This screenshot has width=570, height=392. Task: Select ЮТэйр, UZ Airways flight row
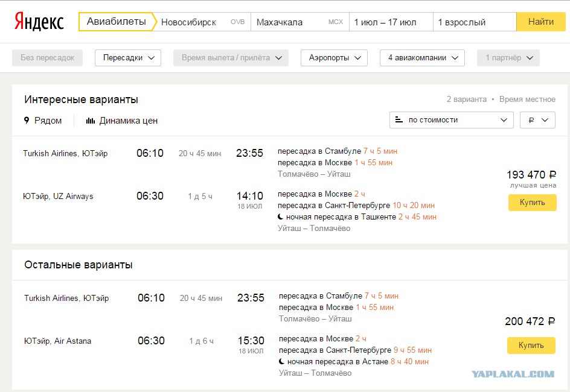pyautogui.click(x=58, y=196)
